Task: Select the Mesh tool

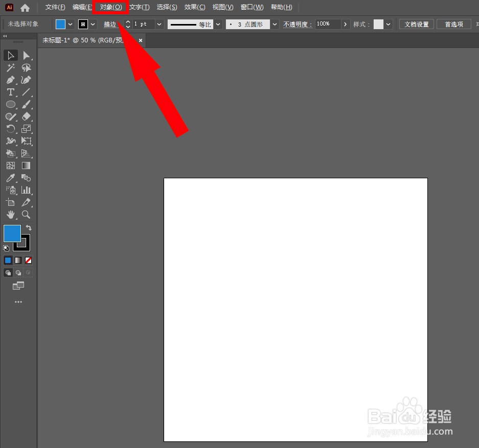Action: click(x=11, y=166)
